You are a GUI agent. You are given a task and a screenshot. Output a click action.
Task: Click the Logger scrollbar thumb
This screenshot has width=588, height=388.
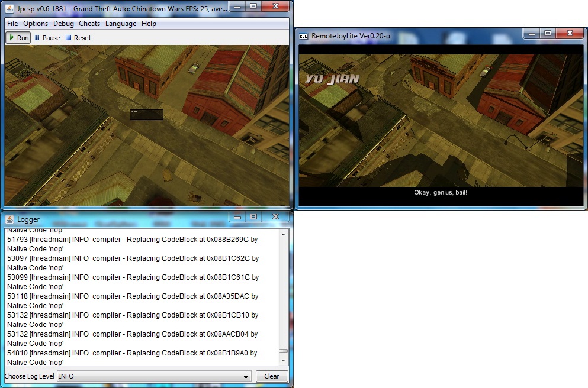click(x=284, y=351)
